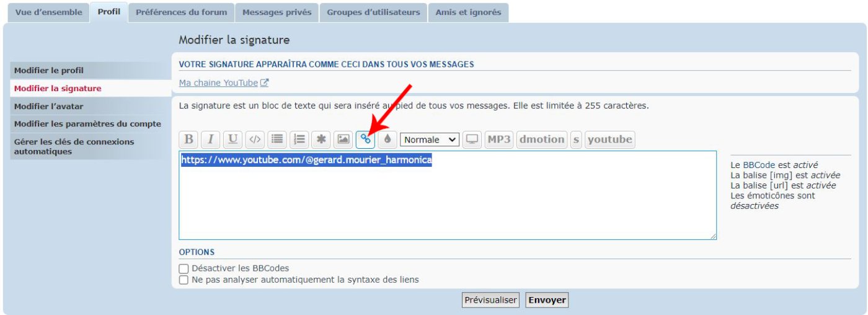
Task: Insert a list item with asterisk button
Action: [x=321, y=140]
